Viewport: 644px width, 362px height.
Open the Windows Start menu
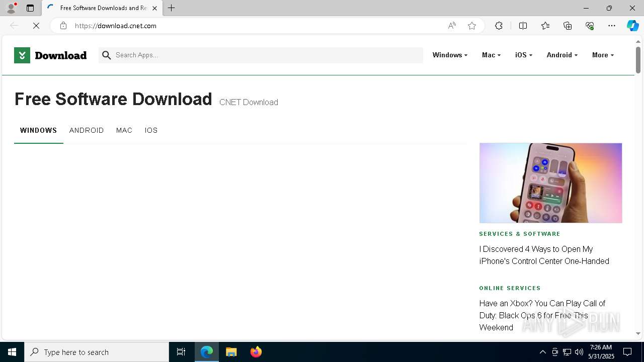[x=12, y=352]
